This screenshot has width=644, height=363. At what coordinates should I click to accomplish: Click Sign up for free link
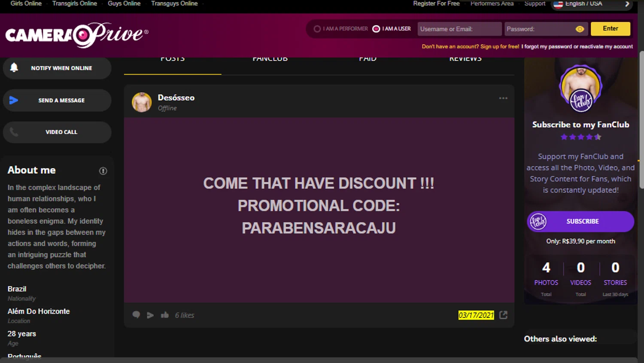point(500,46)
